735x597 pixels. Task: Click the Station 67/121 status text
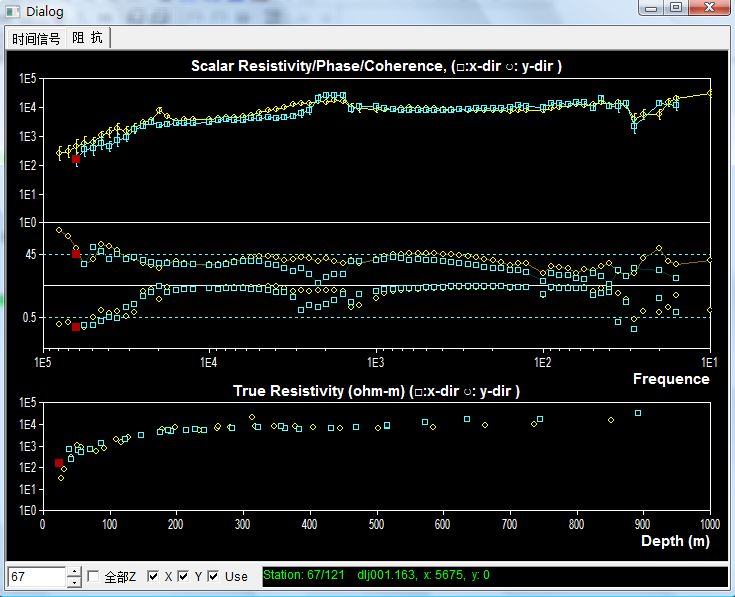[x=304, y=575]
